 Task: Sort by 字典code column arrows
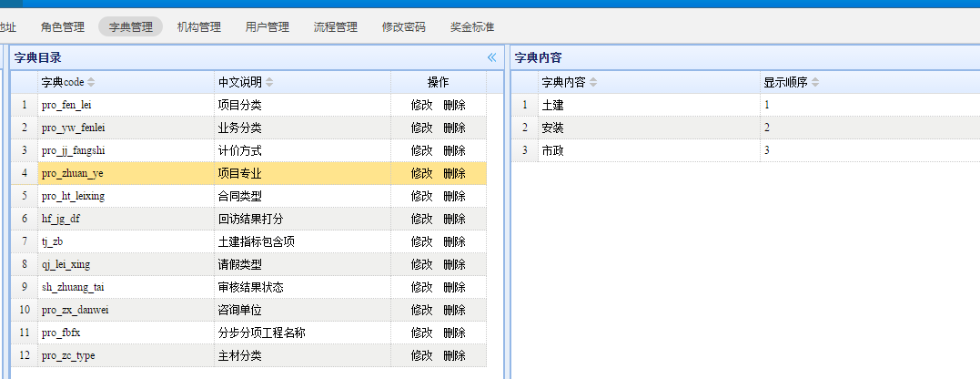(91, 83)
